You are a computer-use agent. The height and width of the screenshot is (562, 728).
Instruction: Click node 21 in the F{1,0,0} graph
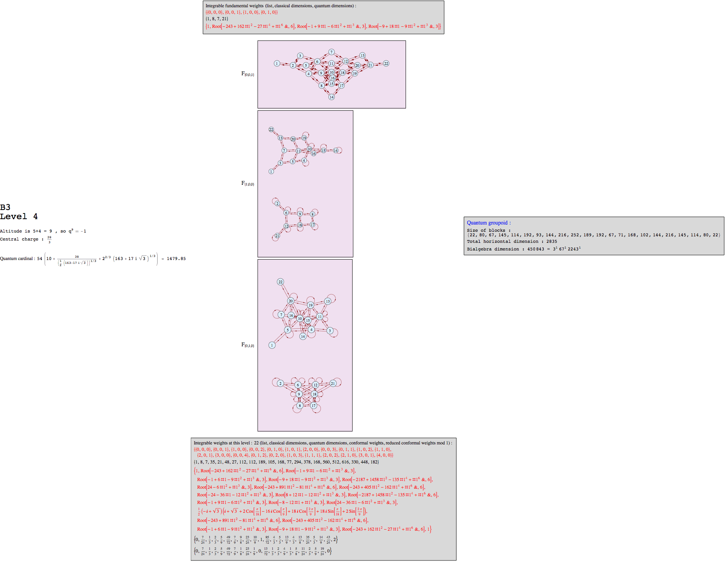tap(277, 236)
